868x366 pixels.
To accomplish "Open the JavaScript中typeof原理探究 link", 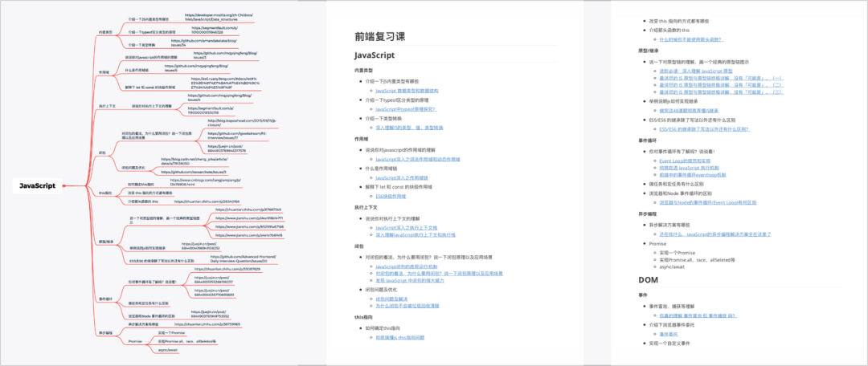I will click(406, 109).
